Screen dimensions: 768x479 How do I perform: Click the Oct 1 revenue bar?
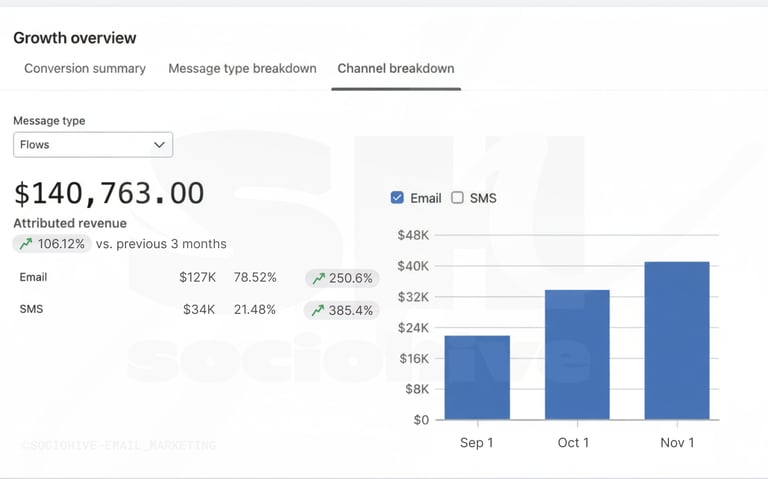[577, 354]
